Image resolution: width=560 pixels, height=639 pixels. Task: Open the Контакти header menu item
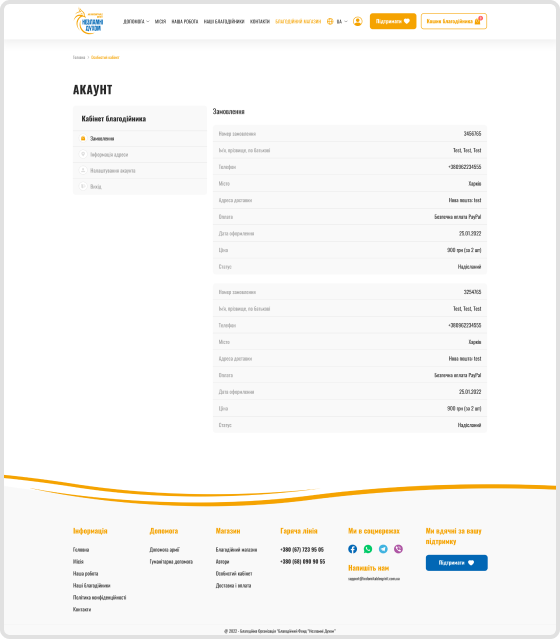click(x=260, y=21)
